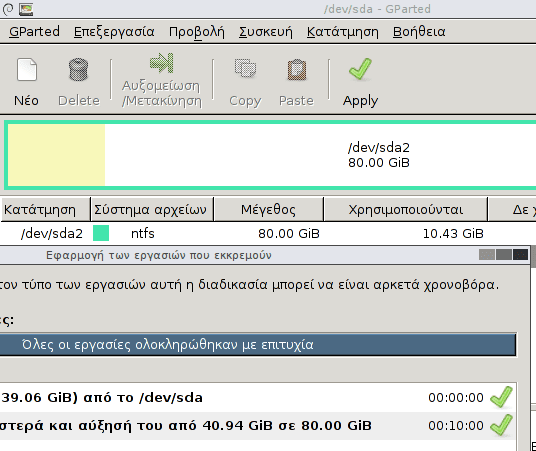The image size is (536, 451).
Task: Click the Κατάτμηση column header
Action: (x=45, y=209)
